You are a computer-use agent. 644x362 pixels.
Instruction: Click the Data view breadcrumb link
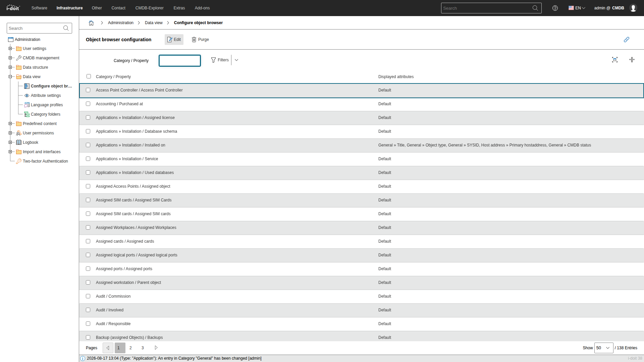(154, 23)
